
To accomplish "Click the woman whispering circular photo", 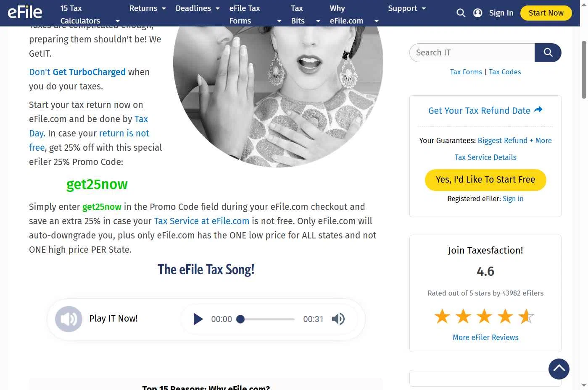I will (278, 97).
